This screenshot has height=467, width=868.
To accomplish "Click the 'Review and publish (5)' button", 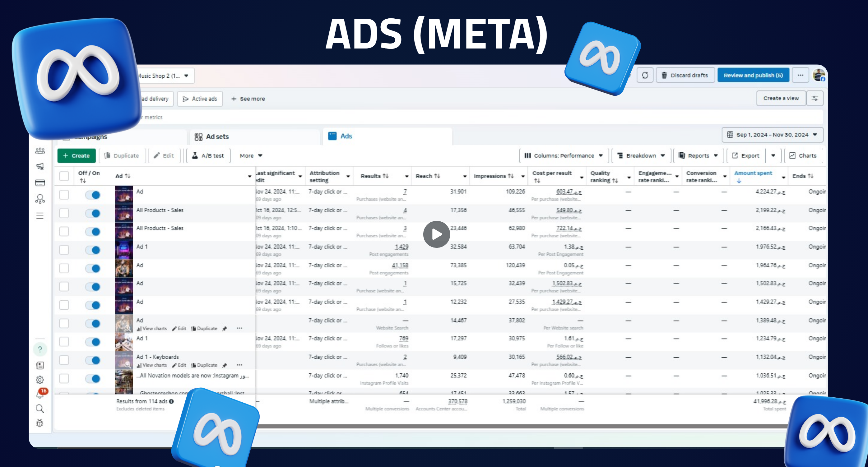I will click(754, 75).
